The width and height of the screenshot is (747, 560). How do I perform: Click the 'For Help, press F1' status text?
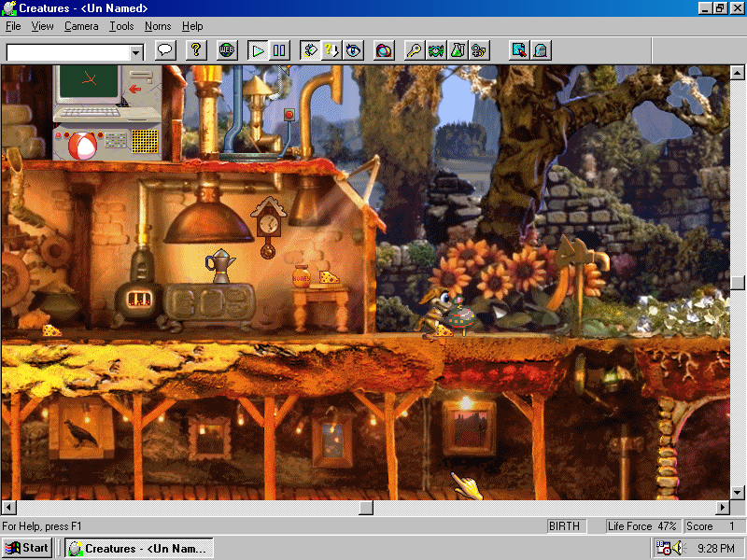[42, 526]
